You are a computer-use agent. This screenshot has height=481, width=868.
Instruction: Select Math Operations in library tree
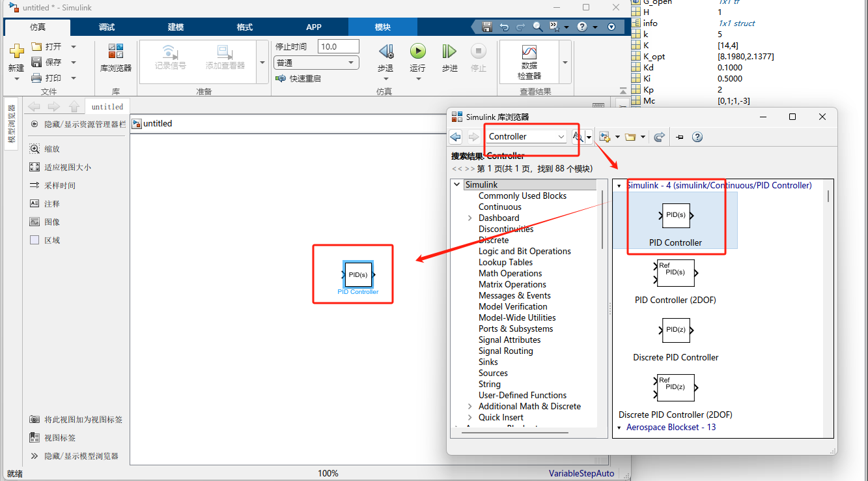tap(510, 273)
